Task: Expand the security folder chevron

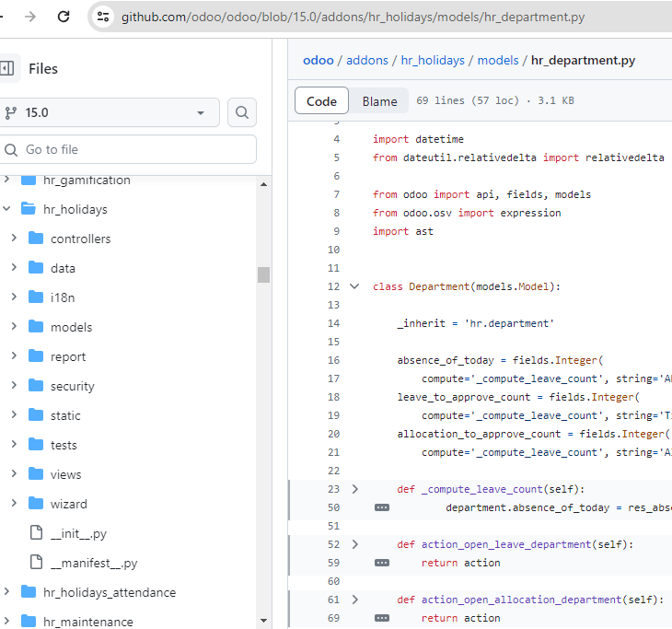Action: pos(14,386)
